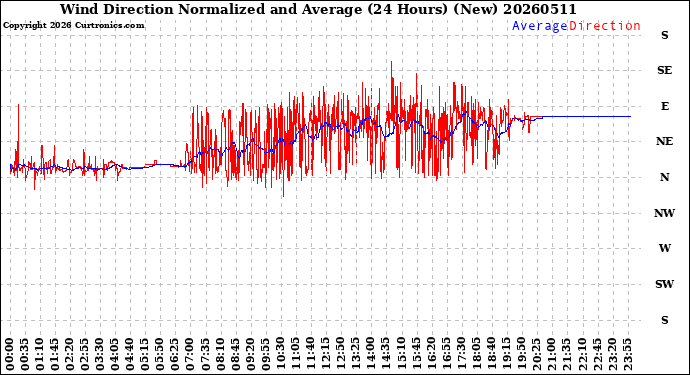The image size is (690, 375).
Task: Click the 'NE' direction axis label
Action: coord(664,141)
